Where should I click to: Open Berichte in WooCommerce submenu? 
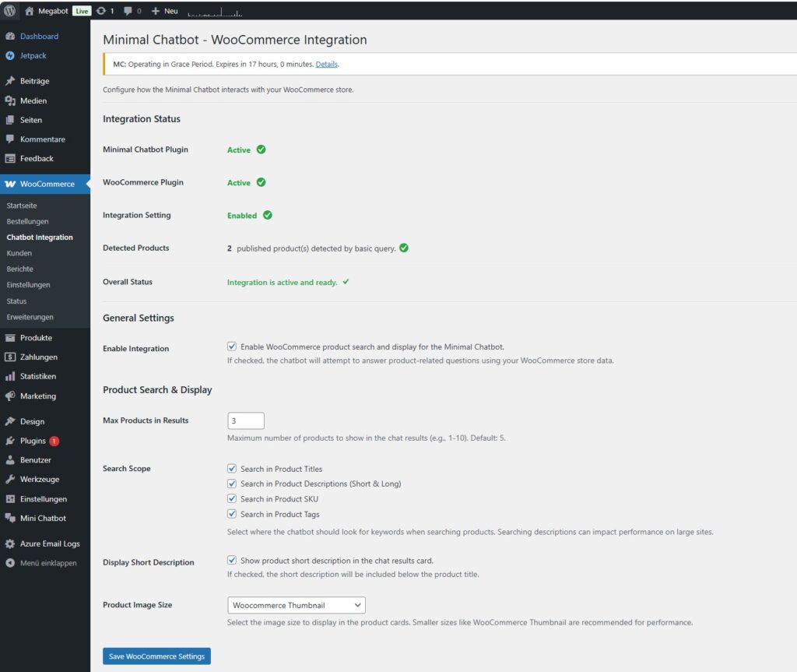point(19,269)
